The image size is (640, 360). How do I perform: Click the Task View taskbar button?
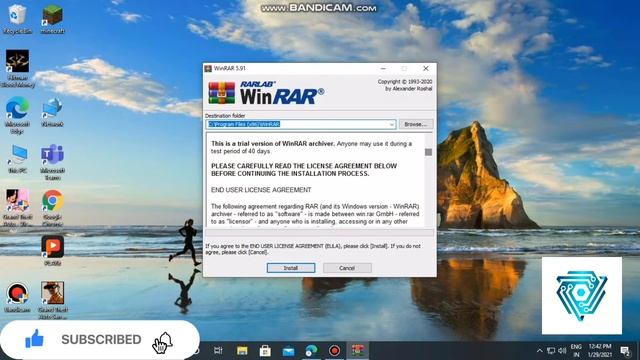(218, 351)
